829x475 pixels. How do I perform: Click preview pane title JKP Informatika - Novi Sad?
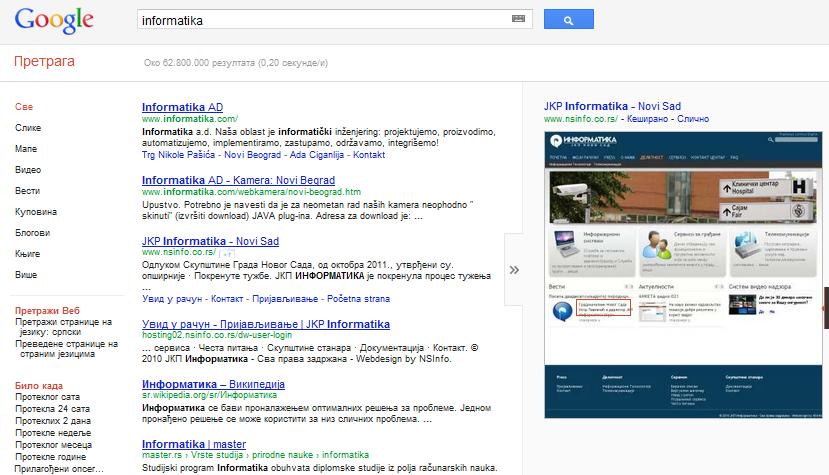pyautogui.click(x=612, y=106)
